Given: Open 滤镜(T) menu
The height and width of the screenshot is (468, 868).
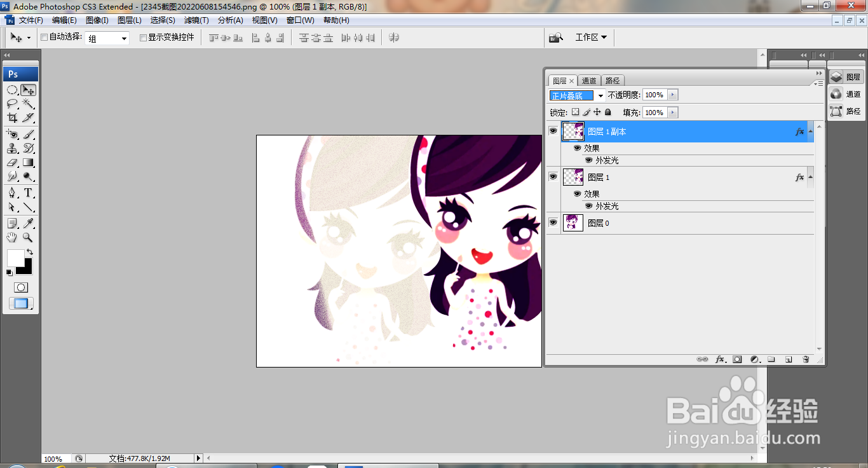Looking at the screenshot, I should coord(196,20).
